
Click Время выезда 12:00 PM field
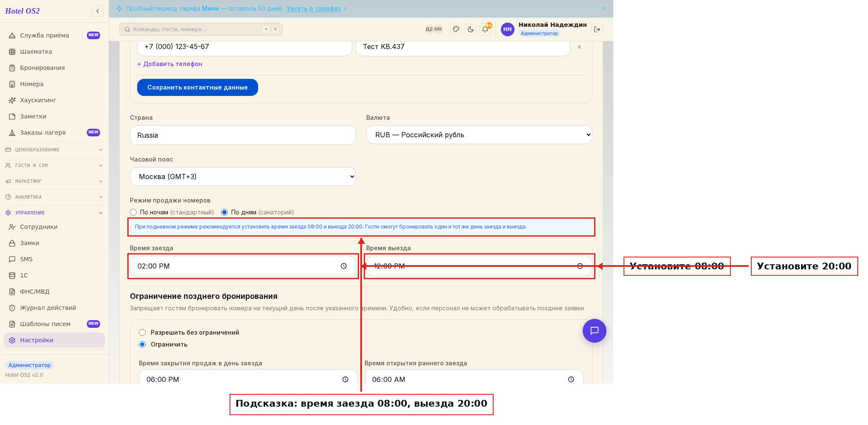click(479, 266)
